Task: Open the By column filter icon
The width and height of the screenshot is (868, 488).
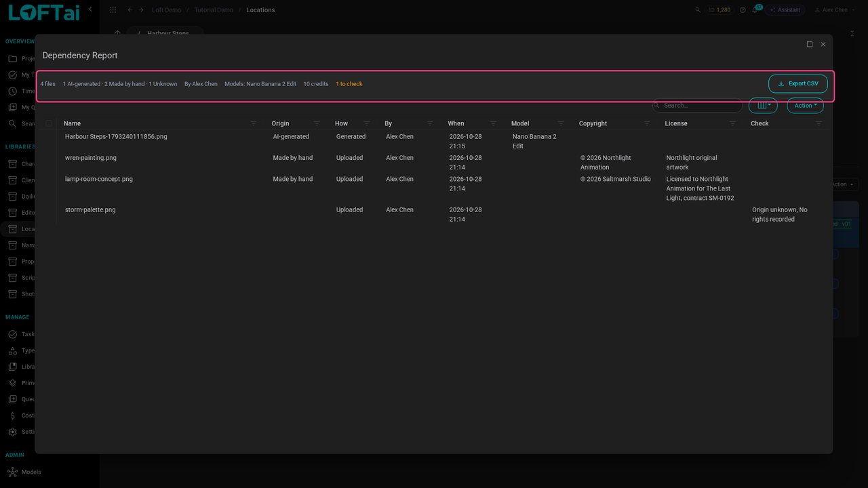Action: [x=430, y=123]
